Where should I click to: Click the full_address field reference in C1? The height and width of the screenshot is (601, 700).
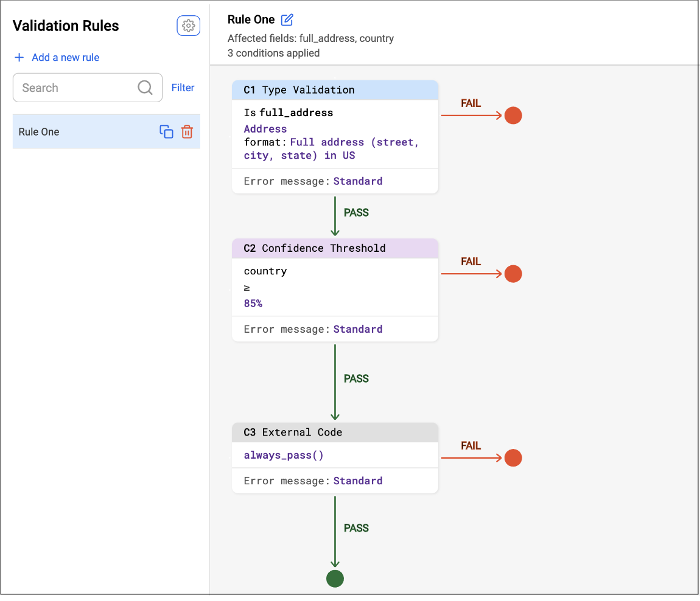point(296,113)
